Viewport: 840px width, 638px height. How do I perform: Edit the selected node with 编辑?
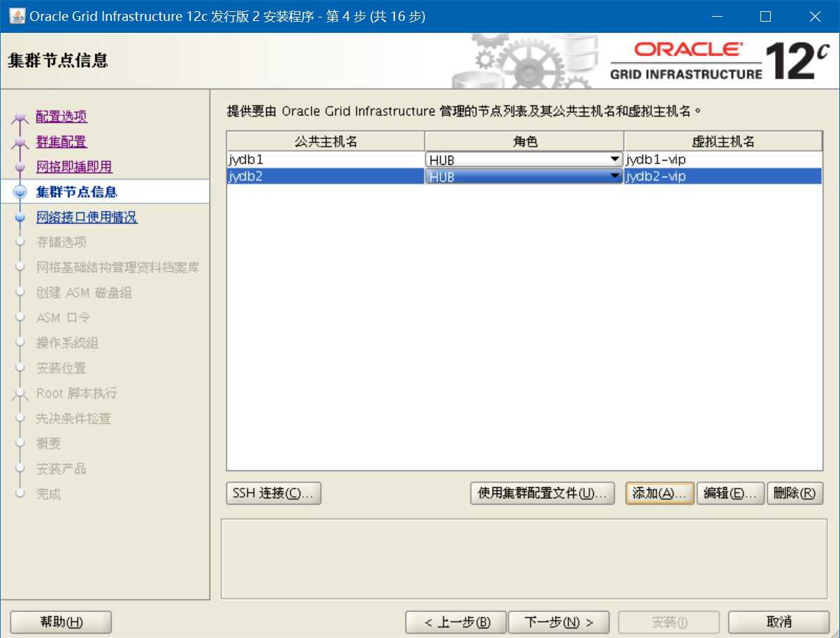730,493
